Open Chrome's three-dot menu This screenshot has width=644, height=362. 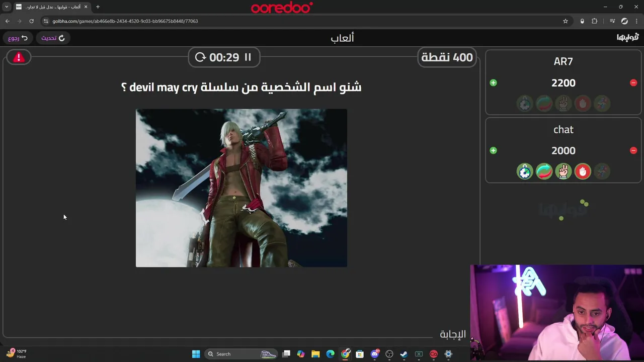coord(636,21)
